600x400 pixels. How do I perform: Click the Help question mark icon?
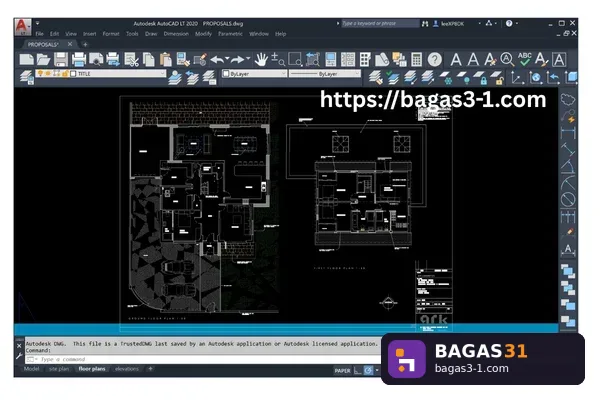(x=434, y=59)
